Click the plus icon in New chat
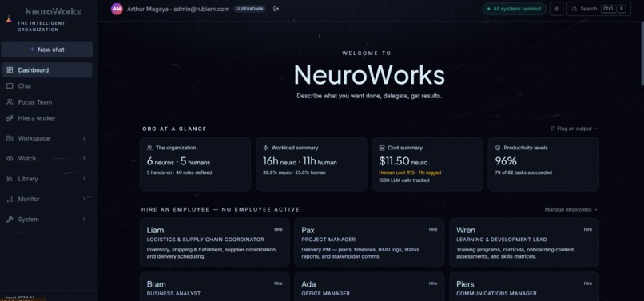 (x=32, y=50)
